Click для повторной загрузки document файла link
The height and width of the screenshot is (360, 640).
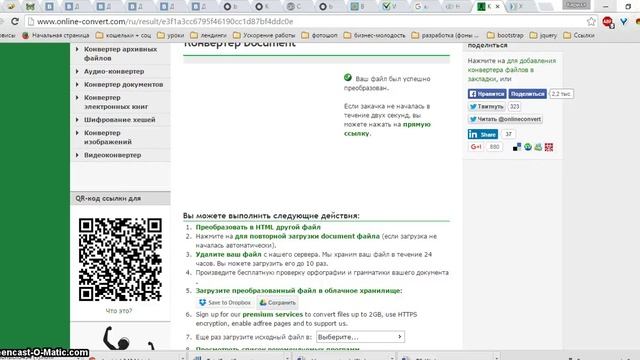click(x=307, y=236)
